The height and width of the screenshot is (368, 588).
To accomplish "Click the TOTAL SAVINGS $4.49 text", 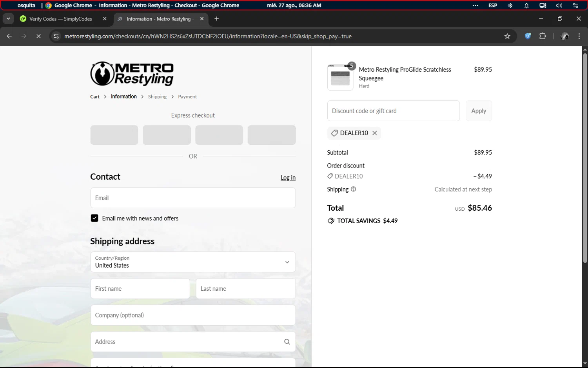I will coord(367,221).
